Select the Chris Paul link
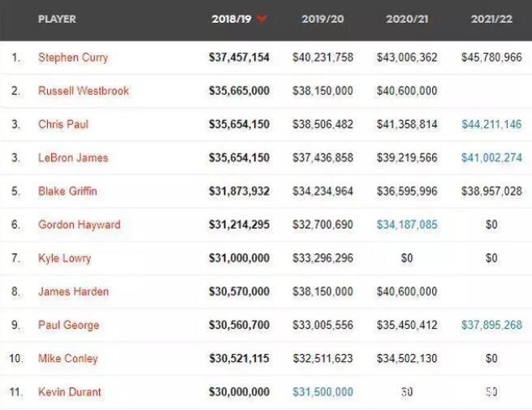Image resolution: width=532 pixels, height=410 pixels. click(63, 124)
